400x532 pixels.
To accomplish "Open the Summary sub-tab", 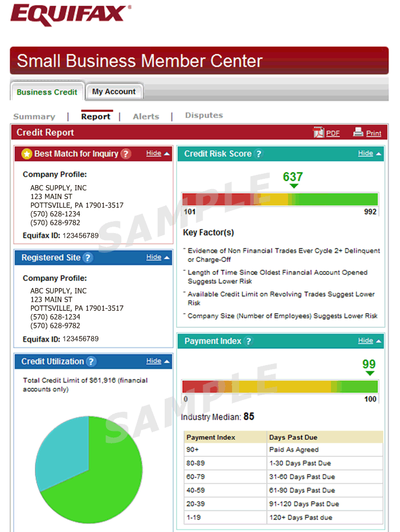I will (34, 117).
